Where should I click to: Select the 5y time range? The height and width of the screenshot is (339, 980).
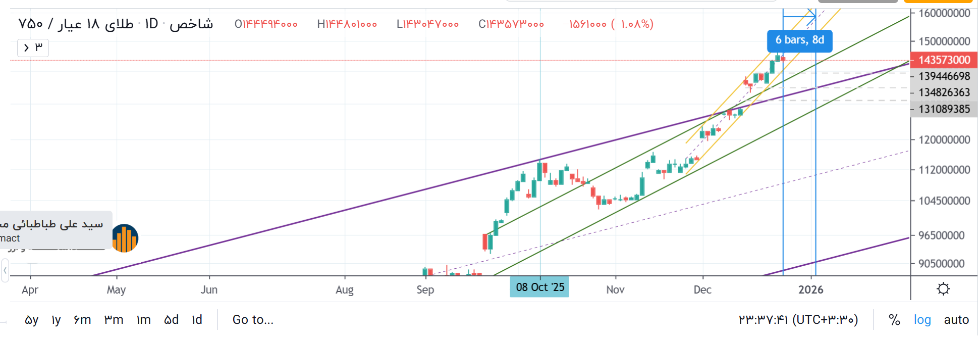(x=31, y=320)
